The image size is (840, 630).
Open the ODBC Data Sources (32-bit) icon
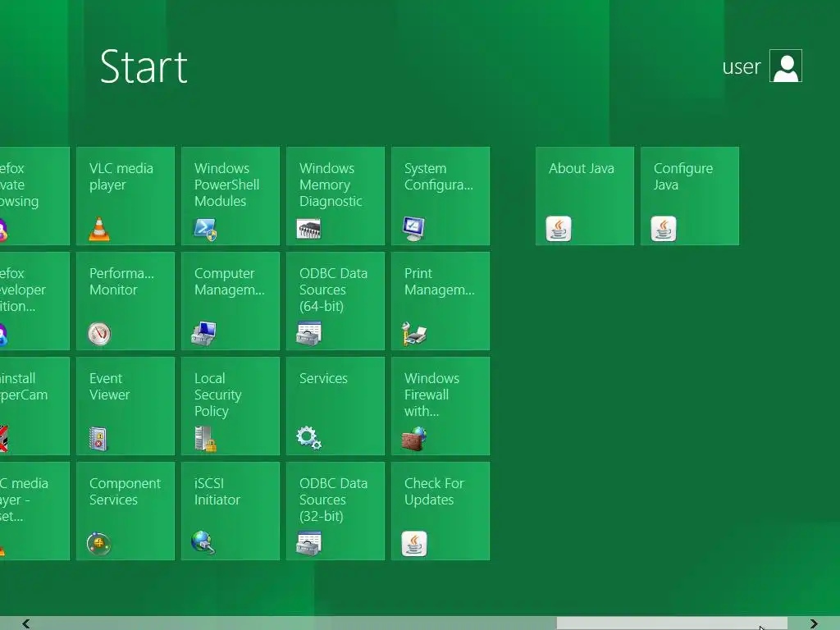pos(308,544)
